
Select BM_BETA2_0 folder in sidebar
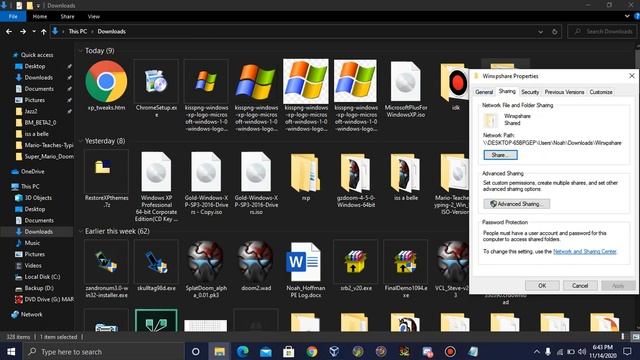click(x=40, y=122)
